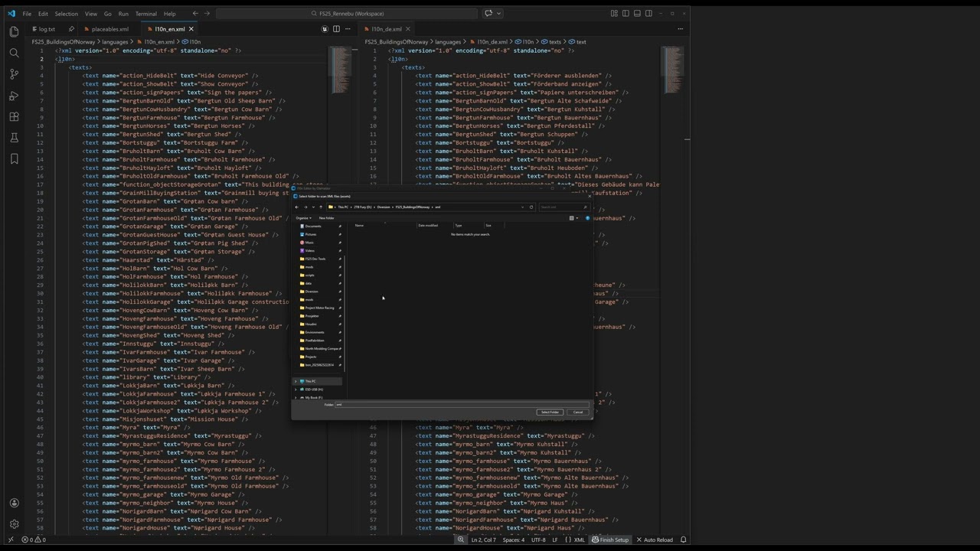The width and height of the screenshot is (980, 551).
Task: Close the l10n_de.xml tab
Action: pos(410,29)
